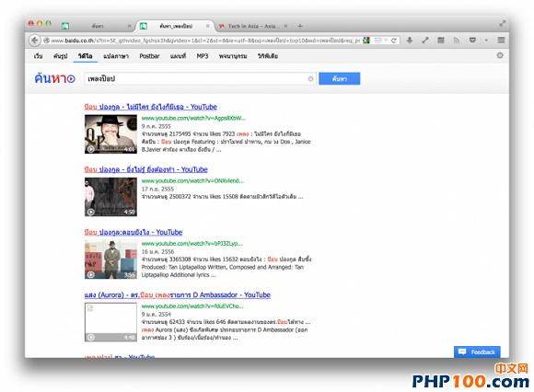Open the toolbar dropdown arrow near Pocket icon
Viewport: 534px width, 392px height.
tap(486, 40)
